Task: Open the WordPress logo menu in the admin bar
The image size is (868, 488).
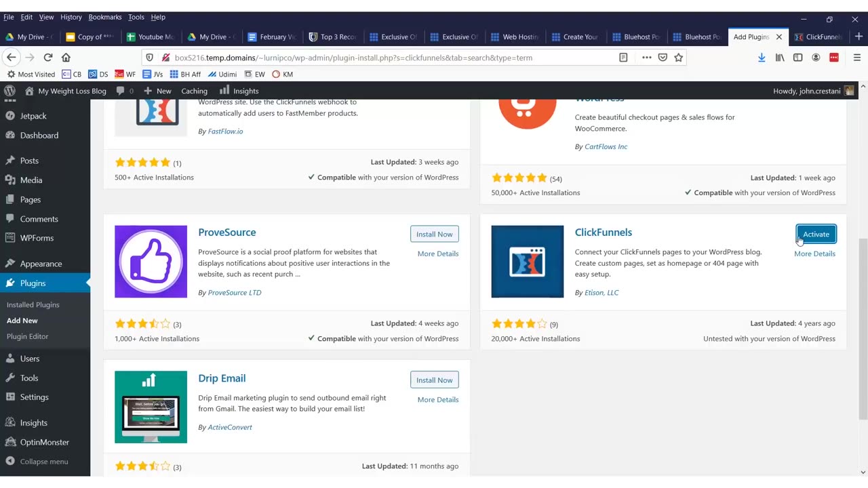Action: tap(9, 91)
